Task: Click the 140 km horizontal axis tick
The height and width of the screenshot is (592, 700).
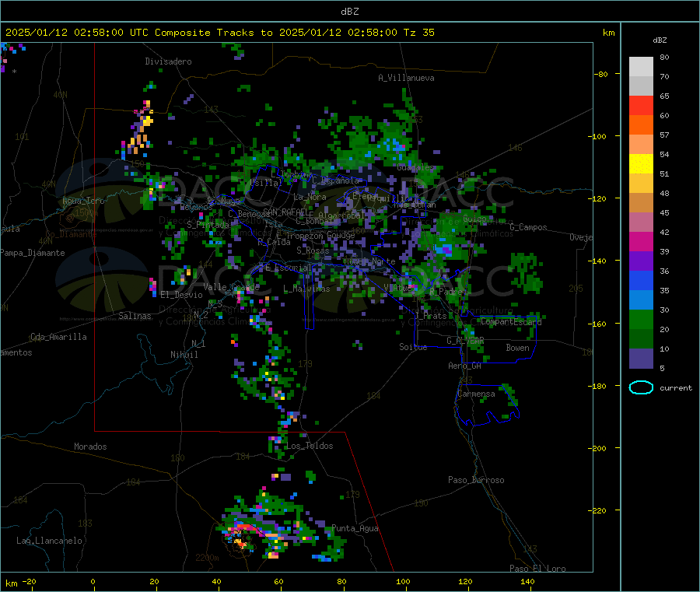Action: coord(527,581)
